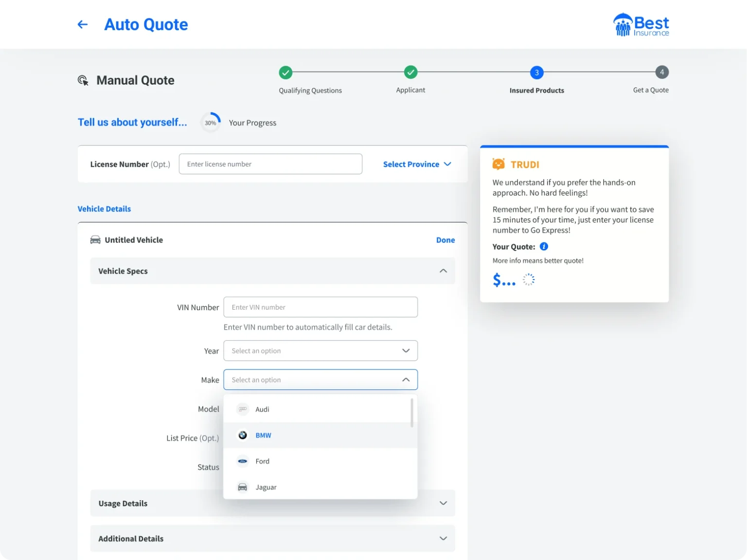Click the VIN auto-fill hint text
Viewport: 747px width, 560px height.
click(x=308, y=327)
